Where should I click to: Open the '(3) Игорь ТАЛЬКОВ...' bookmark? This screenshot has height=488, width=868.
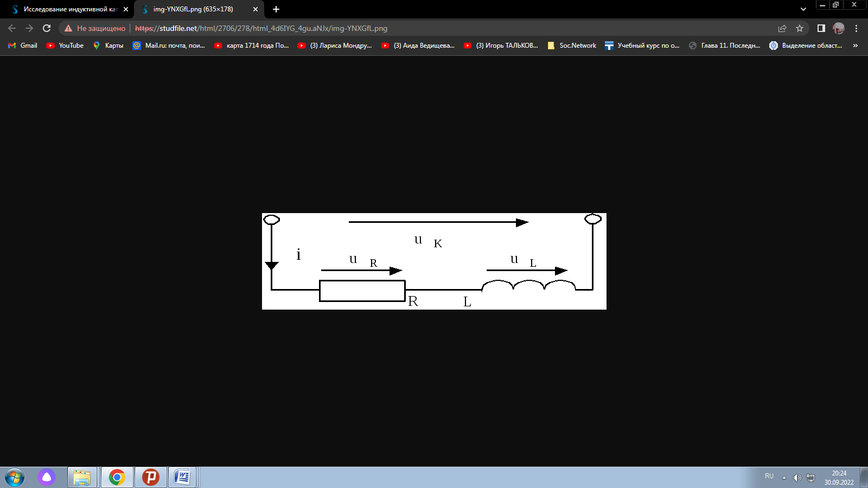(x=501, y=46)
